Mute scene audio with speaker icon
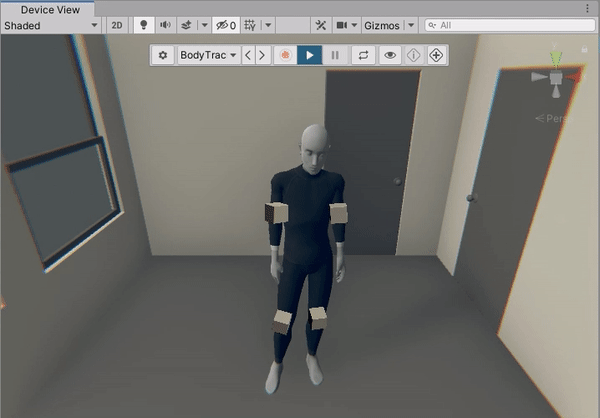The height and width of the screenshot is (418, 600). (x=164, y=25)
